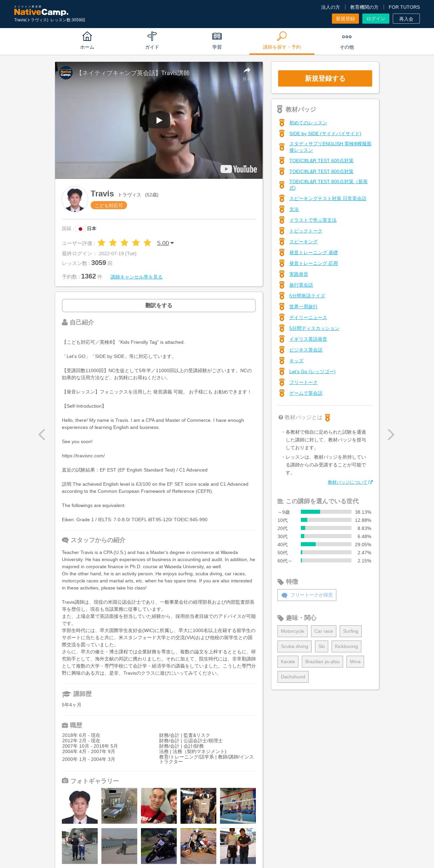
Task: Click the ログイン header button
Action: (376, 19)
